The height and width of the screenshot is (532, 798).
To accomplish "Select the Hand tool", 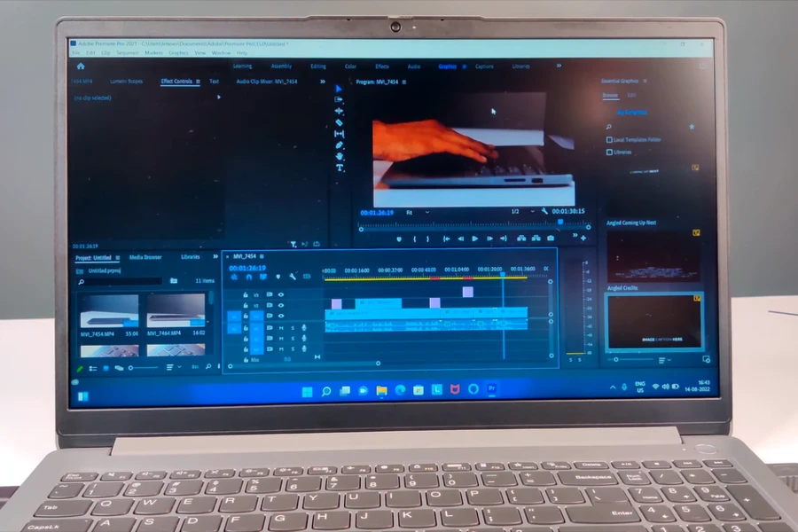I will tap(339, 157).
